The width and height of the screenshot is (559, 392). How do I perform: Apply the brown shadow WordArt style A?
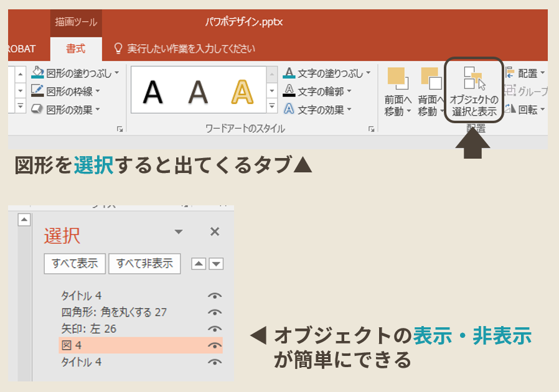pos(198,92)
